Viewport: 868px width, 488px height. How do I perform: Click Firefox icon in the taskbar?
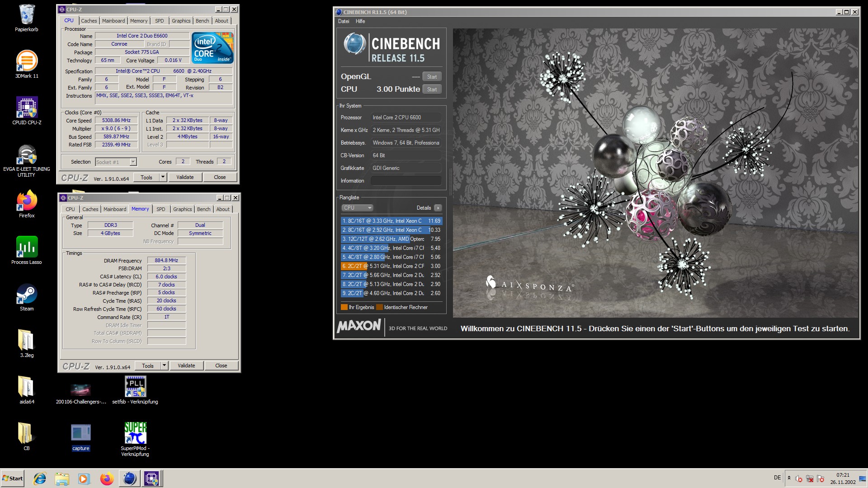pyautogui.click(x=107, y=479)
